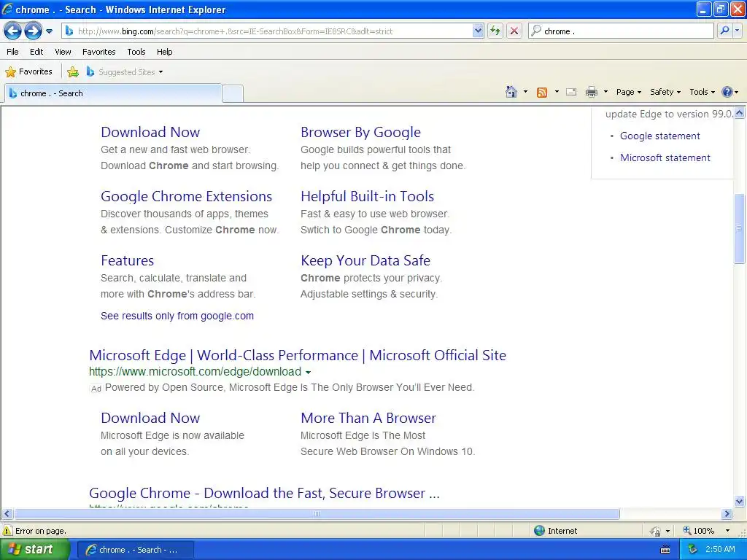The image size is (747, 560).
Task: Expand the zoom level dropdown arrow
Action: click(727, 531)
